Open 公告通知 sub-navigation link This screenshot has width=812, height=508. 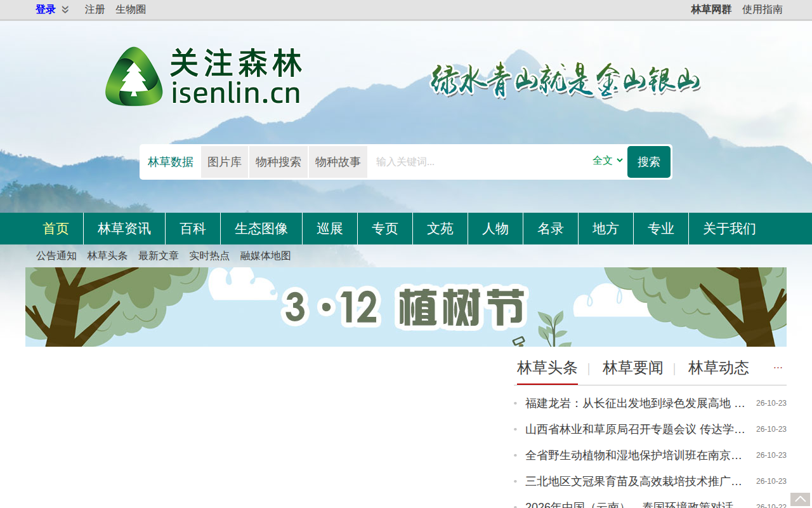point(56,256)
